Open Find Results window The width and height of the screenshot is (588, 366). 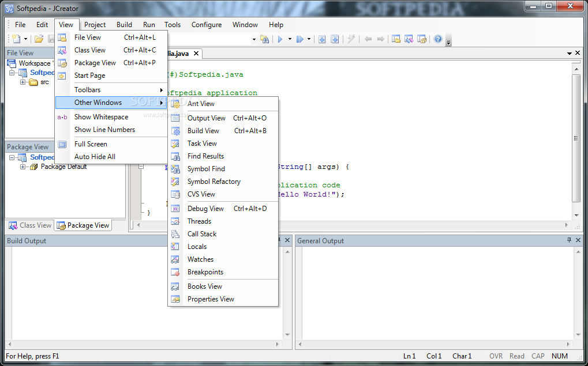tap(223, 156)
